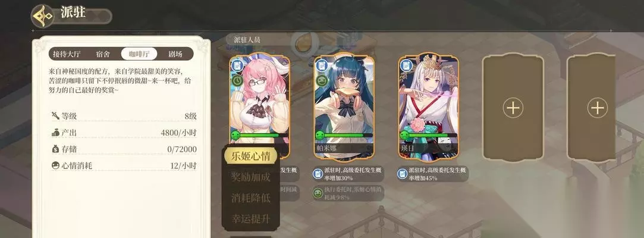Select the 瑛日 character card
Screen dimensions: 644x238
click(428, 107)
